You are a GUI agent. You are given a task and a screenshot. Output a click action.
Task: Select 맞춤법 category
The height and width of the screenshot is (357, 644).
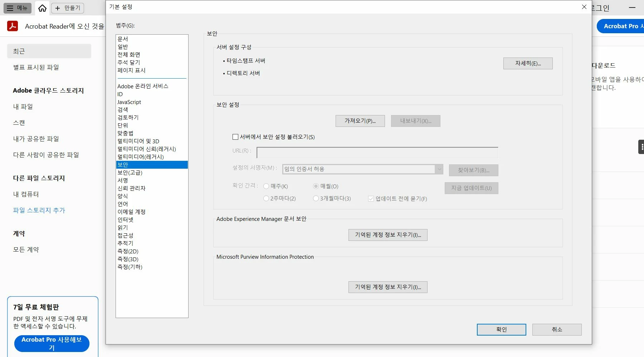click(152, 133)
